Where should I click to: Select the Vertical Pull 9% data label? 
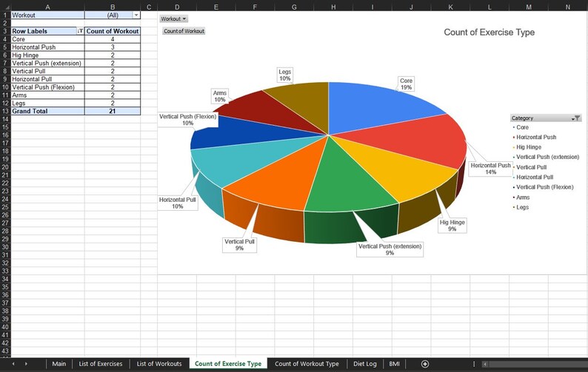pyautogui.click(x=239, y=245)
